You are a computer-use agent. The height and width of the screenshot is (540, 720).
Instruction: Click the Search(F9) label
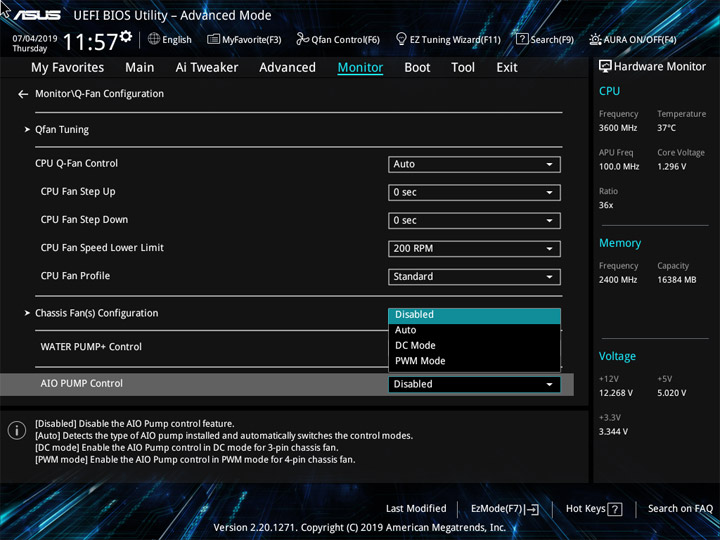(552, 40)
